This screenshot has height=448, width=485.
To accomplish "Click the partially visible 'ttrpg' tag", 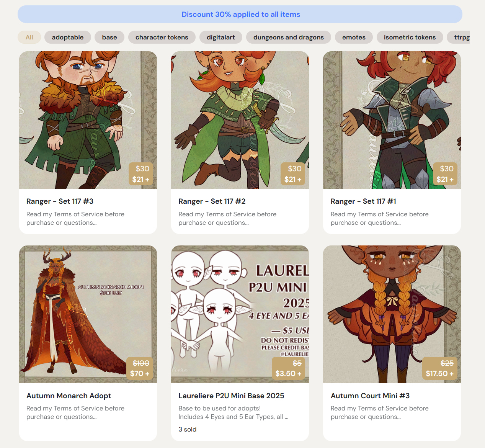I will [x=461, y=37].
